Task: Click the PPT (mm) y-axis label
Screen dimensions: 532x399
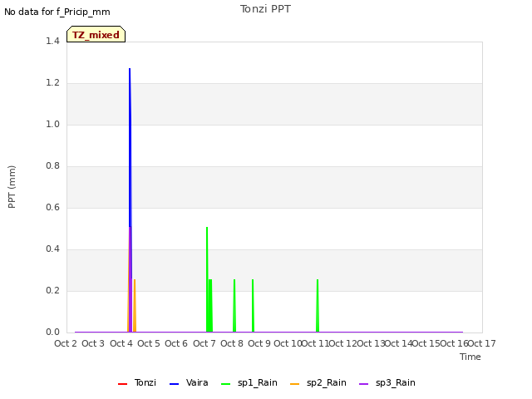Action: [x=12, y=186]
